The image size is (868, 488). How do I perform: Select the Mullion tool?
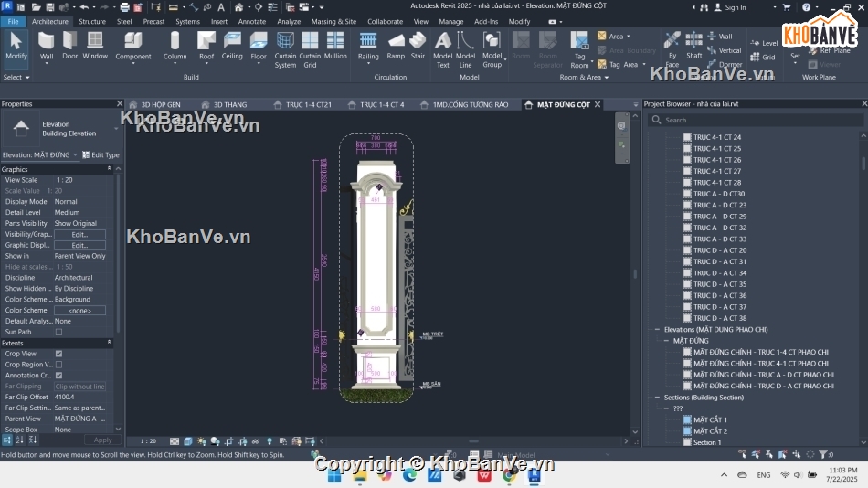[x=335, y=46]
